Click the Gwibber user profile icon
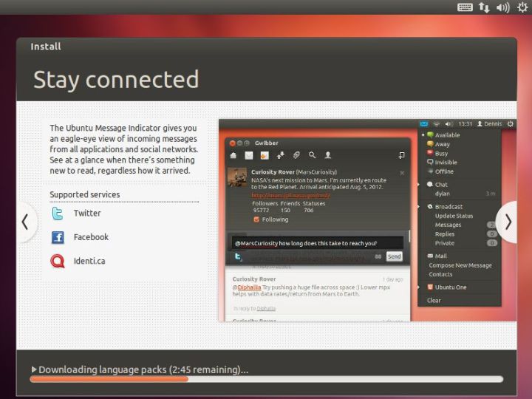 point(328,155)
